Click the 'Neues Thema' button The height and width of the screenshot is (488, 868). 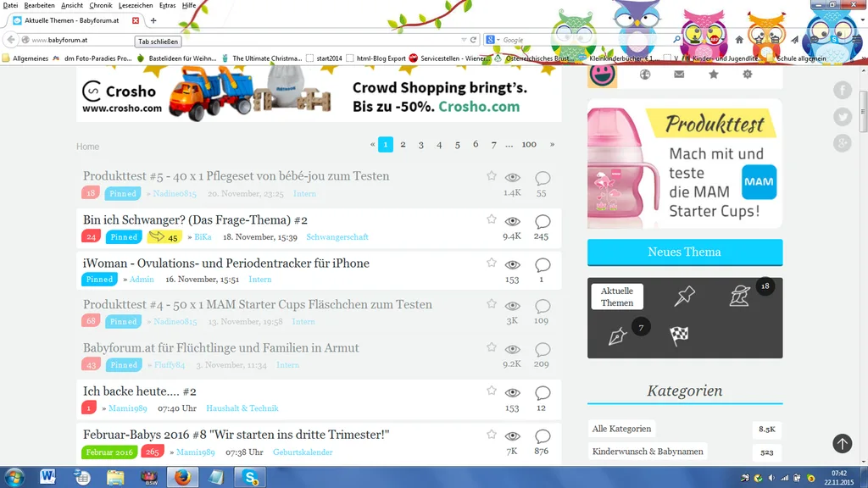coord(685,252)
